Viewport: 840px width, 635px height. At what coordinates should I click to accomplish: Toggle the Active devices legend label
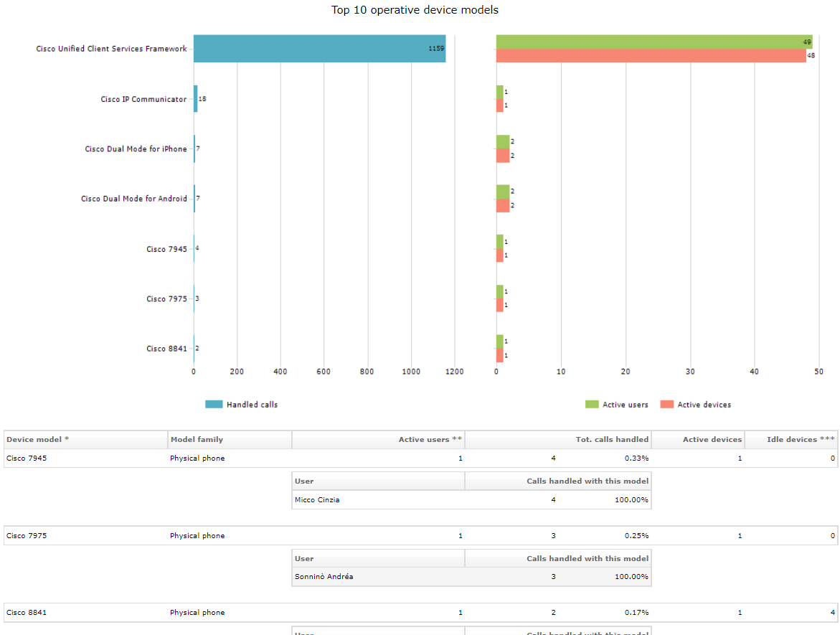click(704, 405)
